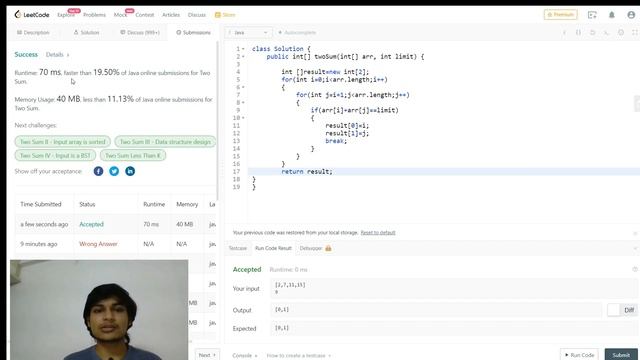Switch to the Debugger tab
Viewport: 640px width, 360px height.
coord(311,248)
